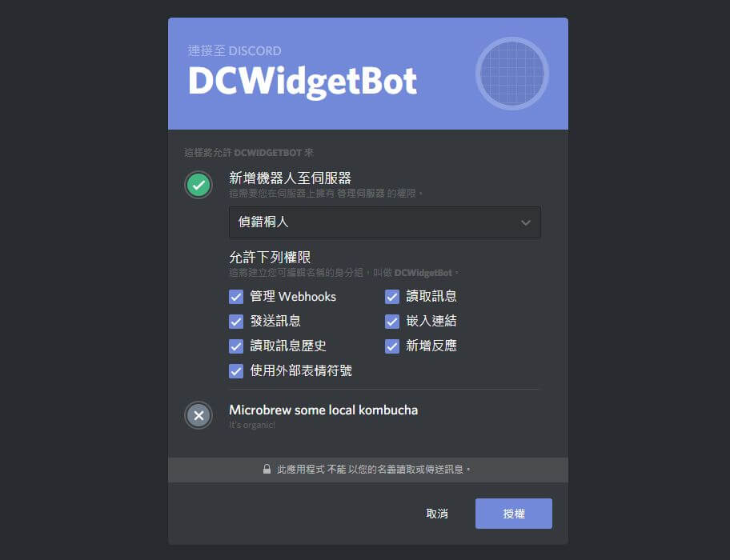Uncheck 使用外部表情符號 permission

236,371
